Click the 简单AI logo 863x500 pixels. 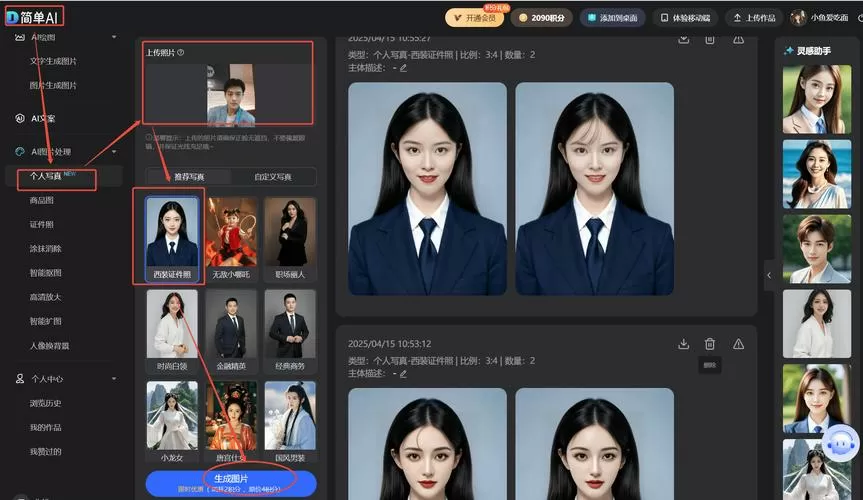click(34, 17)
